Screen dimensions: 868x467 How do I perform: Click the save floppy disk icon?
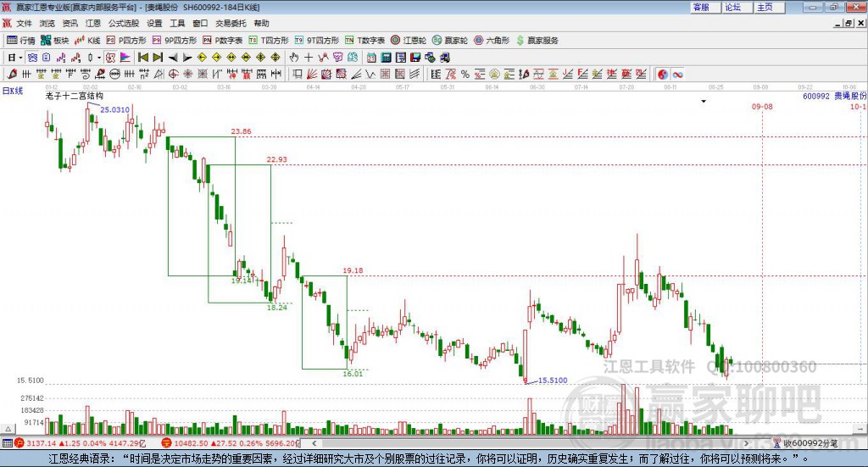click(415, 58)
